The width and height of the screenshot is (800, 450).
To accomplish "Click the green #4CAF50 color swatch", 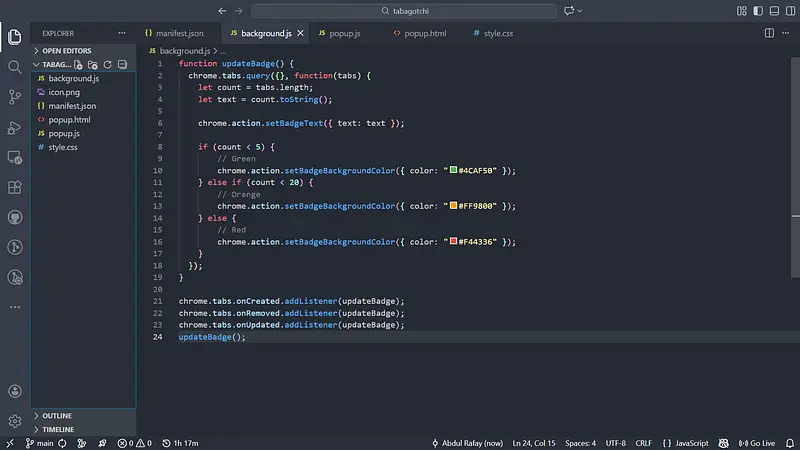I will pyautogui.click(x=453, y=170).
